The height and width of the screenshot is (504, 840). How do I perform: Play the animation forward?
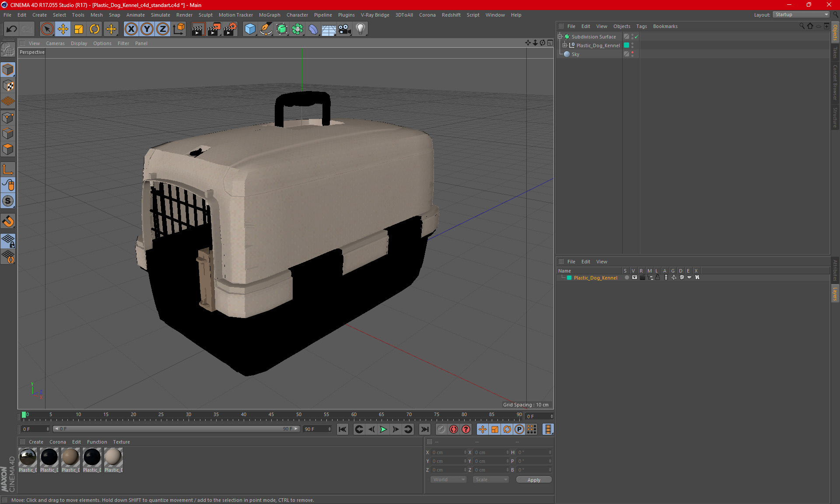coord(383,429)
